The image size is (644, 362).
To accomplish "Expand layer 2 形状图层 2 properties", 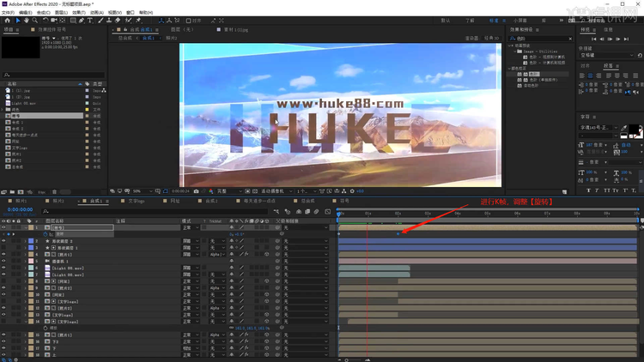I will point(26,241).
